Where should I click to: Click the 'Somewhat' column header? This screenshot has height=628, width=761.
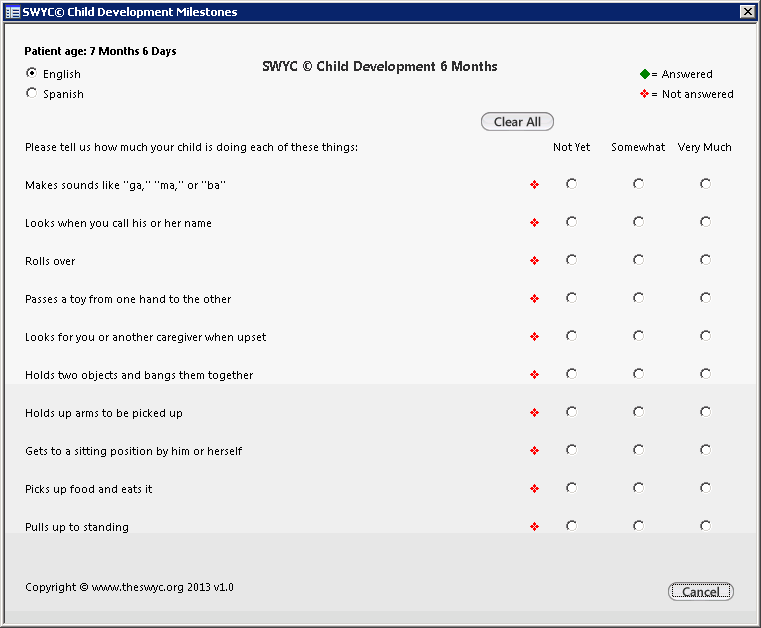(x=638, y=147)
